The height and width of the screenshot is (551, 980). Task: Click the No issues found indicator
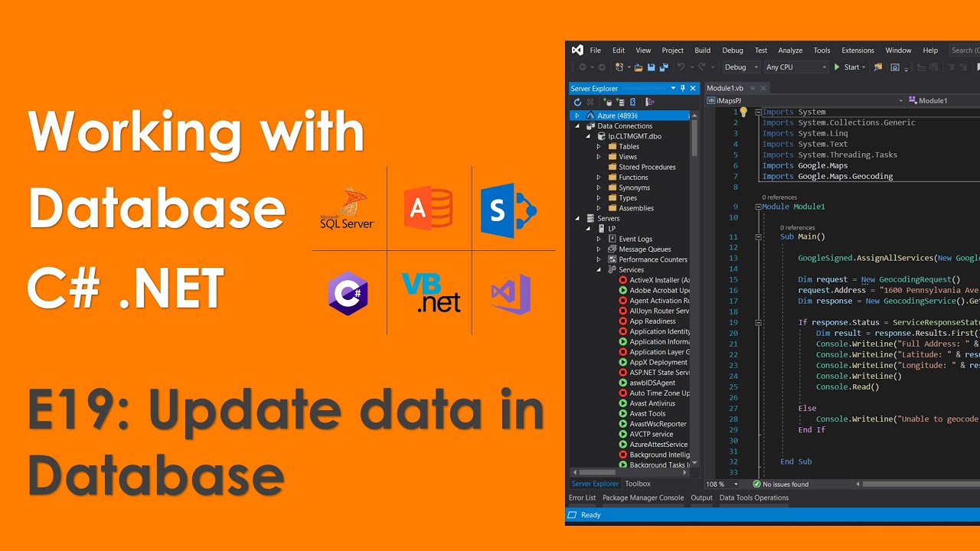780,484
